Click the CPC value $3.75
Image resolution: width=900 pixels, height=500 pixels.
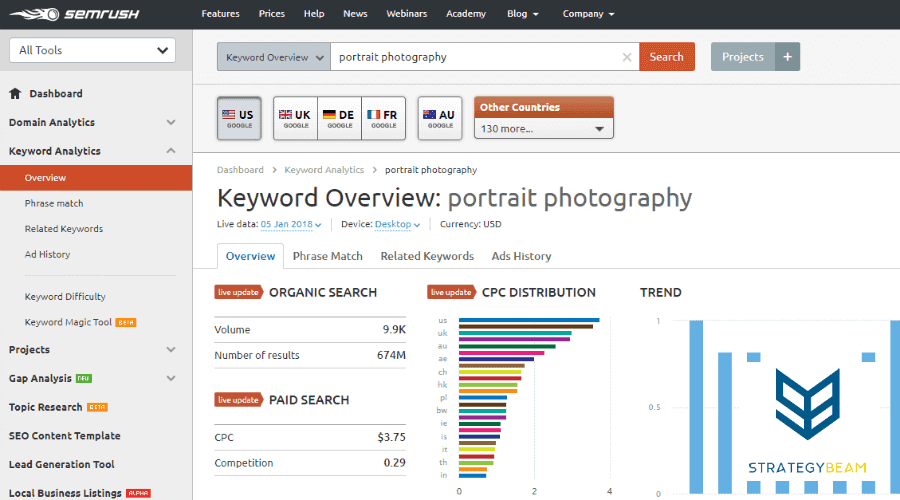(391, 437)
